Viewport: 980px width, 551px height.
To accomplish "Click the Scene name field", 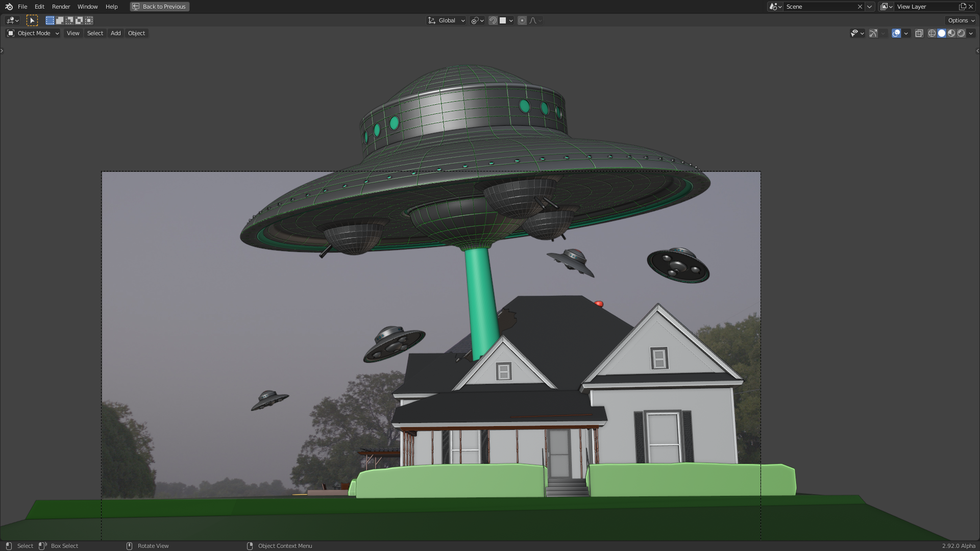I will pos(819,7).
